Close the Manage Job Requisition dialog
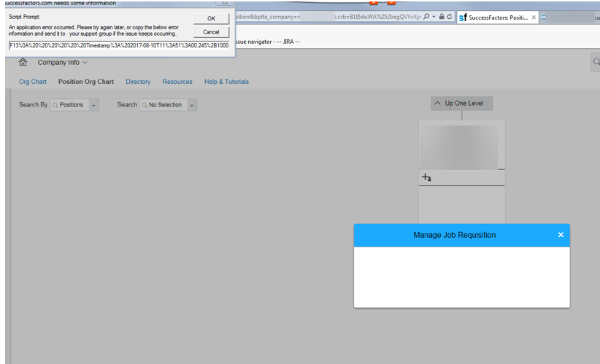600x364 pixels. (561, 235)
